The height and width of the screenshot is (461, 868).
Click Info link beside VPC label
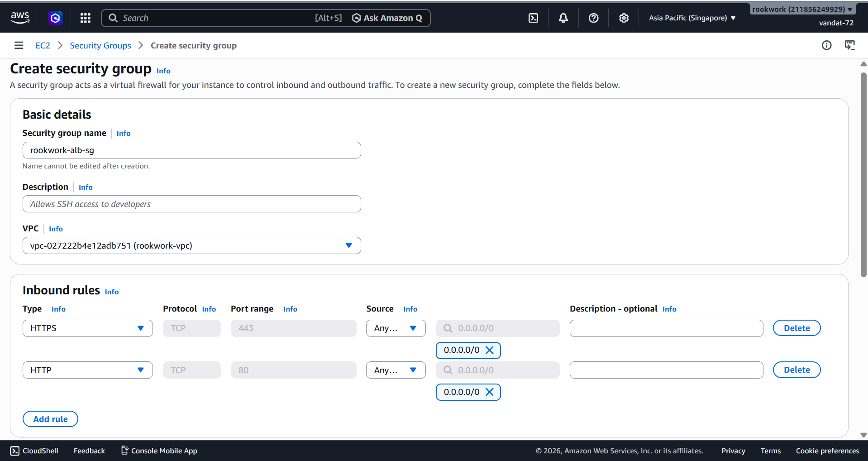56,229
